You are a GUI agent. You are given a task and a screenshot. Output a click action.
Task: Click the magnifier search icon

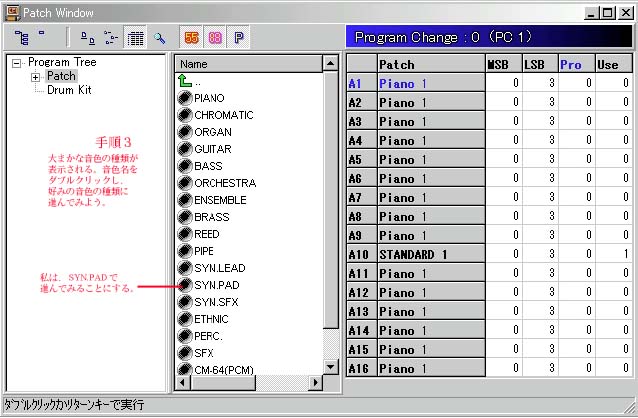pyautogui.click(x=158, y=37)
